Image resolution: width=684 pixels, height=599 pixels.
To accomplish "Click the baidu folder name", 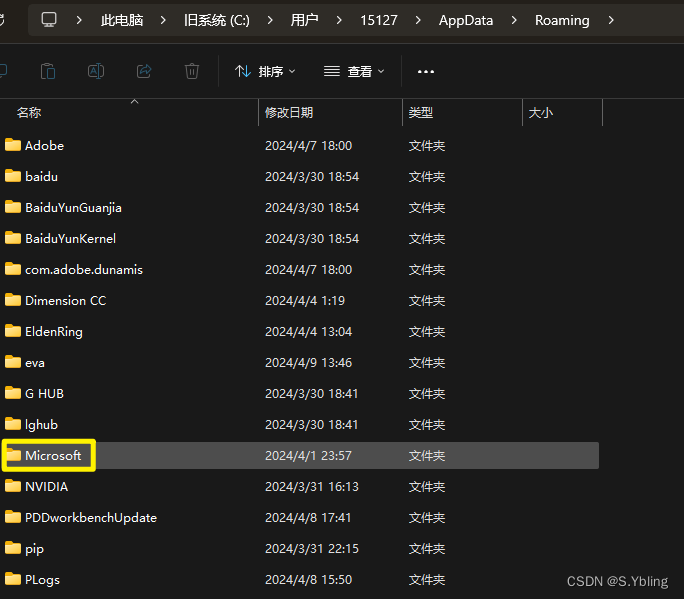I will coord(41,176).
